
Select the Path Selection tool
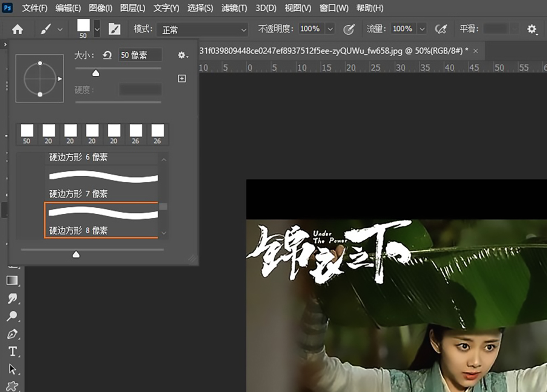(13, 369)
